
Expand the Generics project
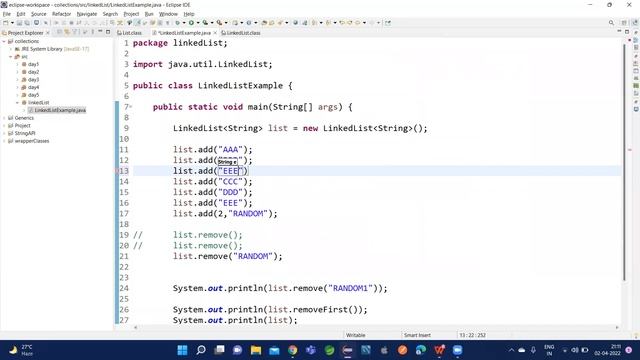(x=4, y=118)
